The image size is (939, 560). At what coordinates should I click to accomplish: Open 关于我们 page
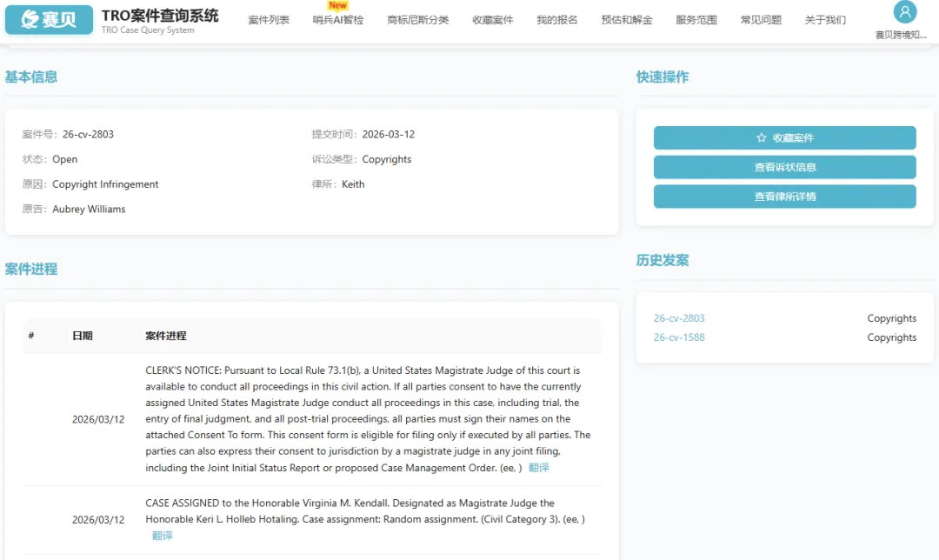[x=825, y=20]
